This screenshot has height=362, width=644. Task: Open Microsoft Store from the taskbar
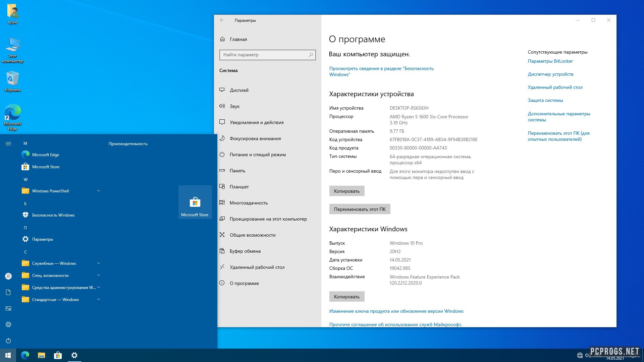[x=58, y=355]
